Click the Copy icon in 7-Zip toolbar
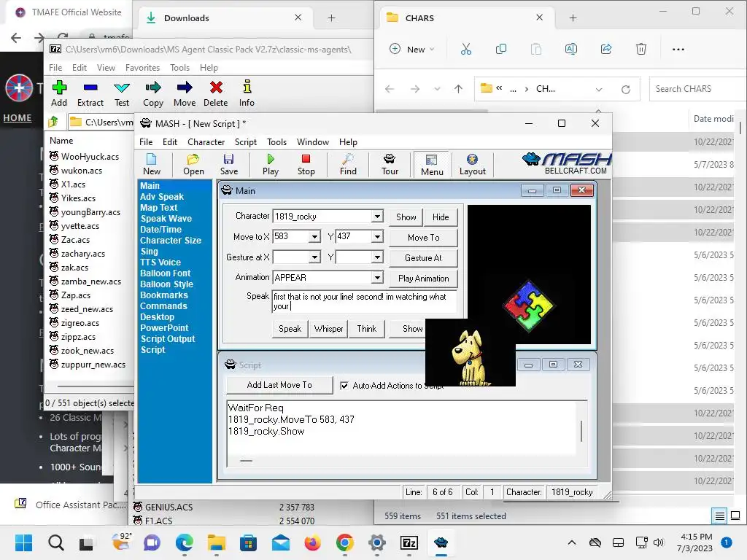The image size is (747, 560). click(x=153, y=93)
